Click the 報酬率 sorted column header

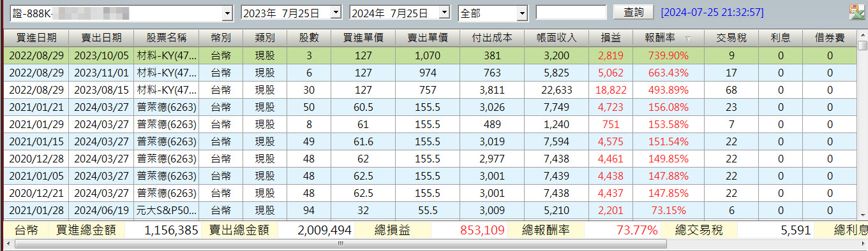coord(668,38)
